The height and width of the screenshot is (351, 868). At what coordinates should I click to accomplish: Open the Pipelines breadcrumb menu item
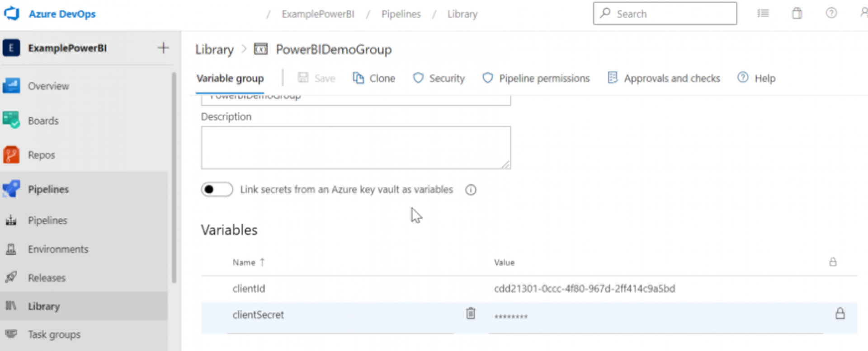pyautogui.click(x=401, y=14)
